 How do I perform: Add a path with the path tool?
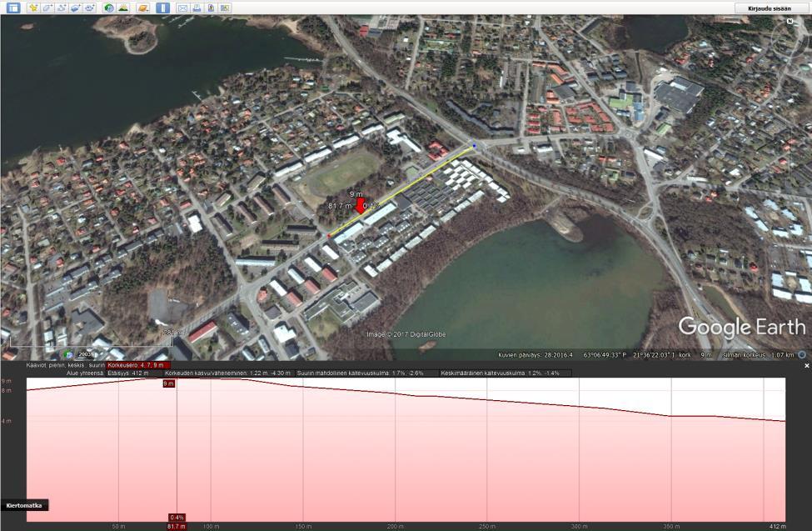click(61, 8)
